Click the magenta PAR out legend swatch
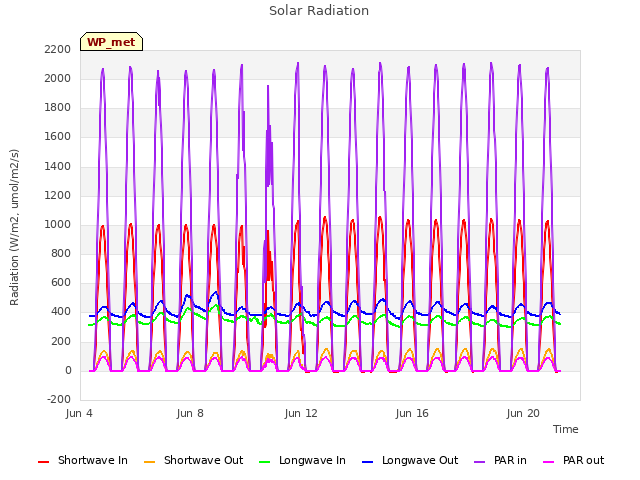Screen dimensions: 640x480 [549, 462]
